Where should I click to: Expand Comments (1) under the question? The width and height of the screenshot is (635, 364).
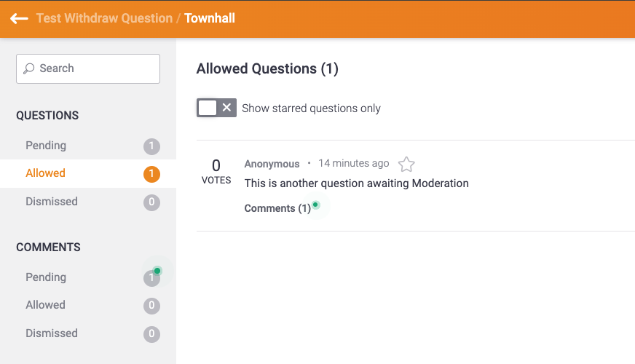[277, 208]
